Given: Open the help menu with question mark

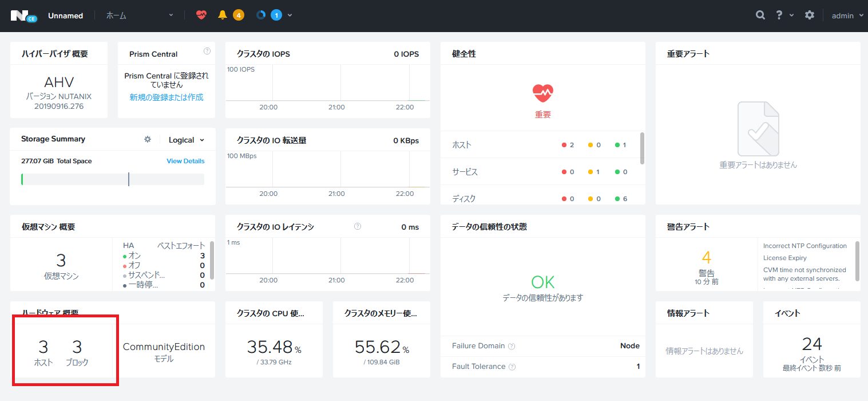Looking at the screenshot, I should click(x=782, y=15).
